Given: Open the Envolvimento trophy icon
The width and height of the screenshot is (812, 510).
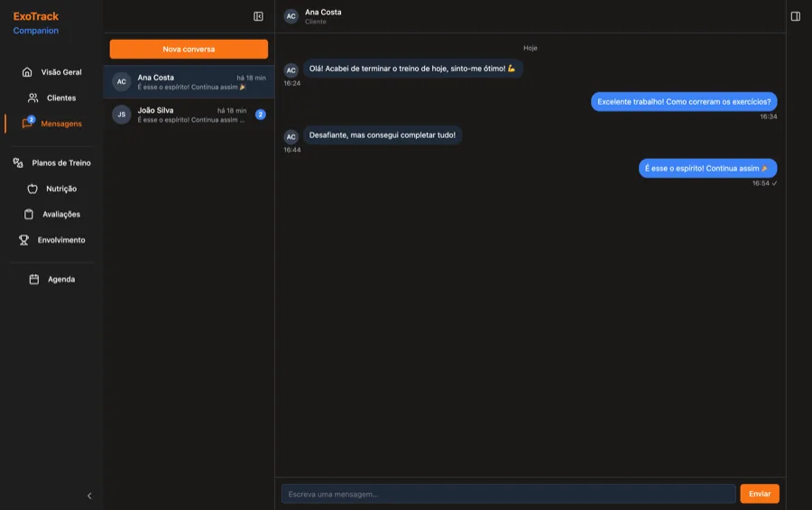Looking at the screenshot, I should (x=23, y=240).
